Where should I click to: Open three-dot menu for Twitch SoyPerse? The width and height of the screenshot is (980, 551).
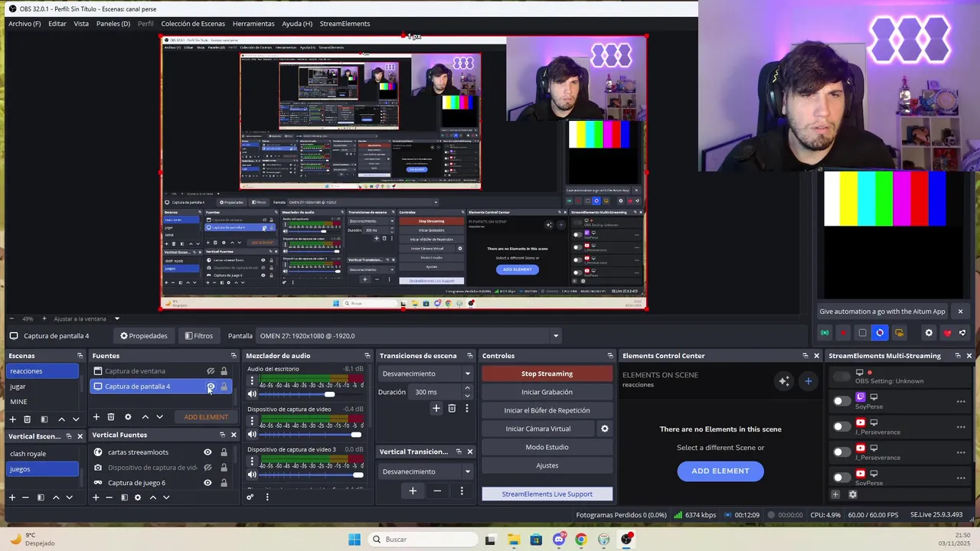click(x=961, y=401)
